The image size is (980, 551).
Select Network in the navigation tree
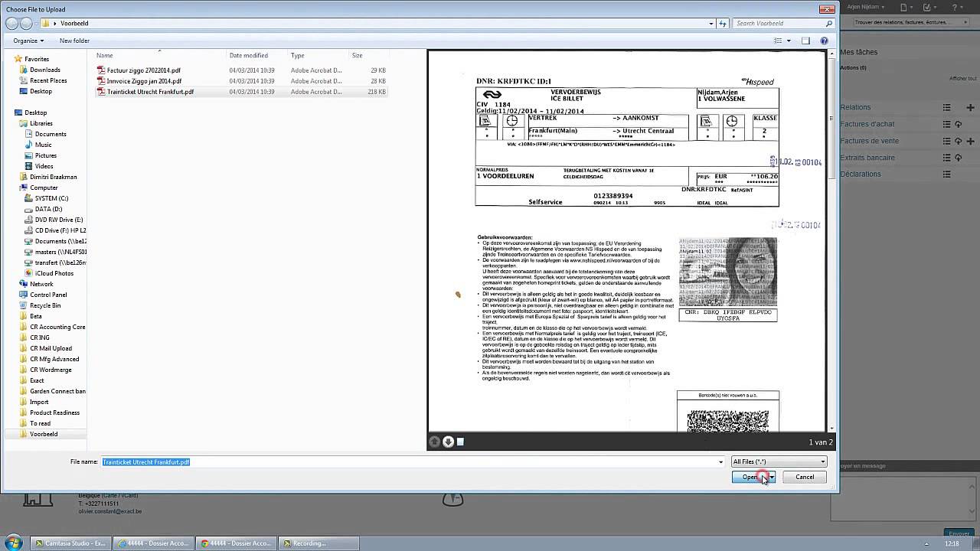pyautogui.click(x=41, y=284)
